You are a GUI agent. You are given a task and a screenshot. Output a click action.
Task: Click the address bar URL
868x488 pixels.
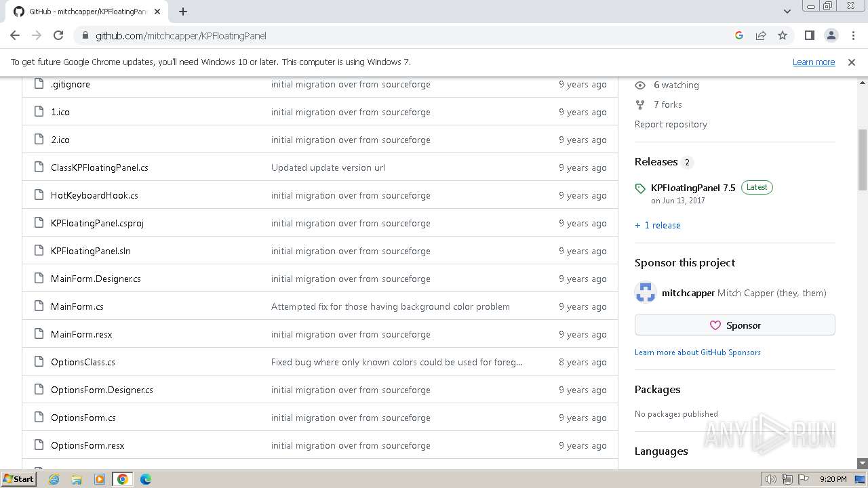point(181,36)
